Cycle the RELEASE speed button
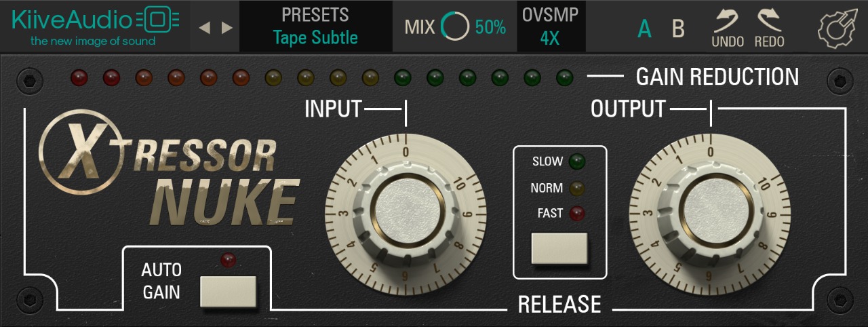 coord(559,248)
